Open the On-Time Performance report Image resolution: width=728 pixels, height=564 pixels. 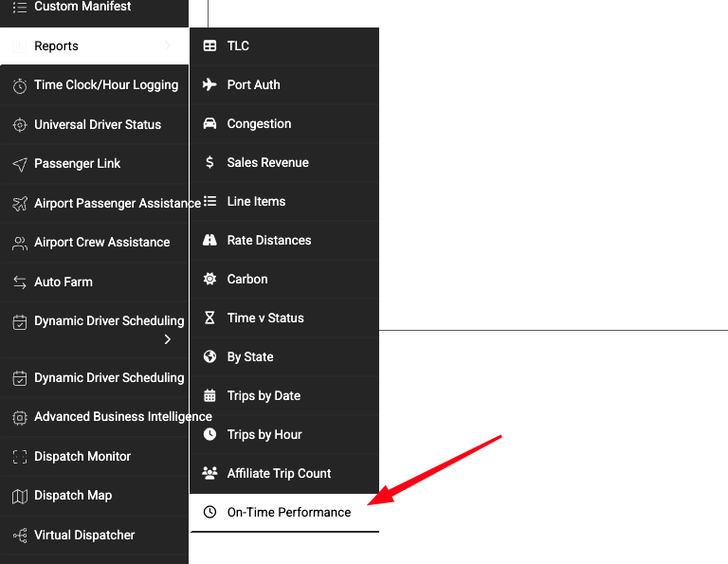288,512
